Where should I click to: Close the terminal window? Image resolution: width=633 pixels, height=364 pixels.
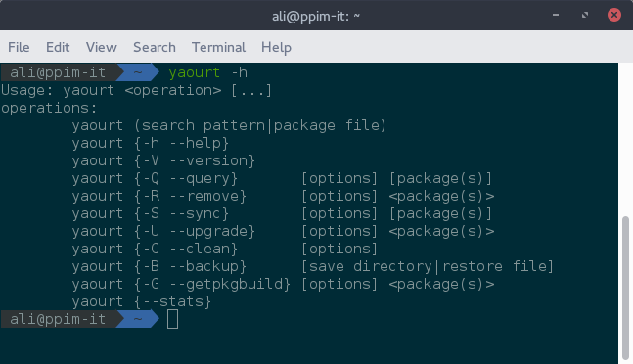[x=614, y=15]
